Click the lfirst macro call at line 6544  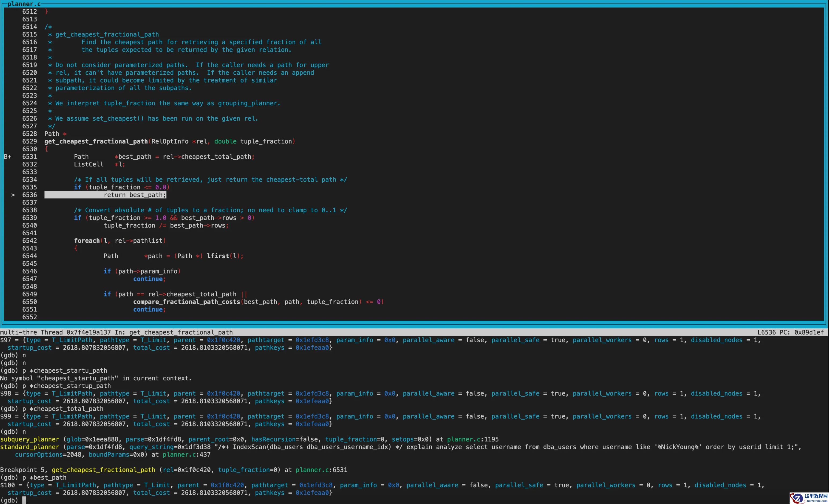tap(218, 256)
